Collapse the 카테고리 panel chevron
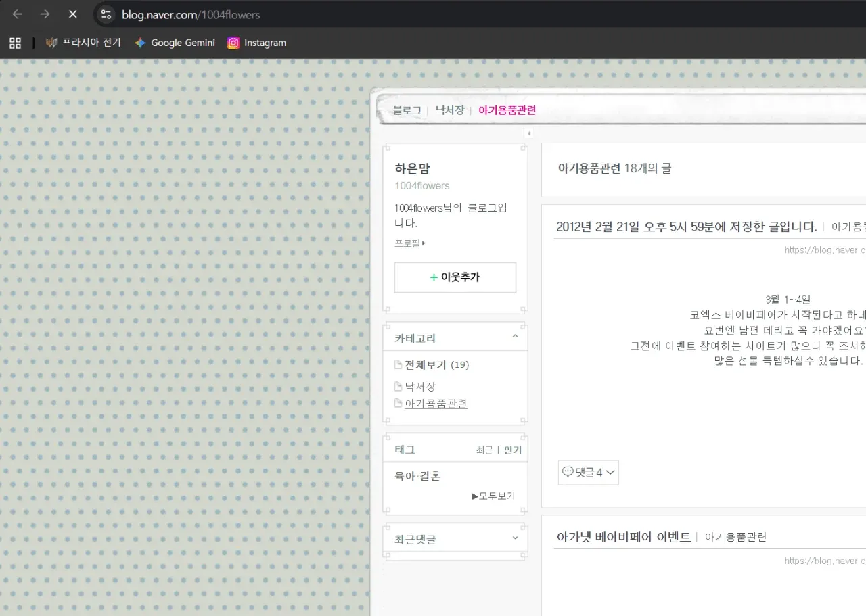 point(514,335)
